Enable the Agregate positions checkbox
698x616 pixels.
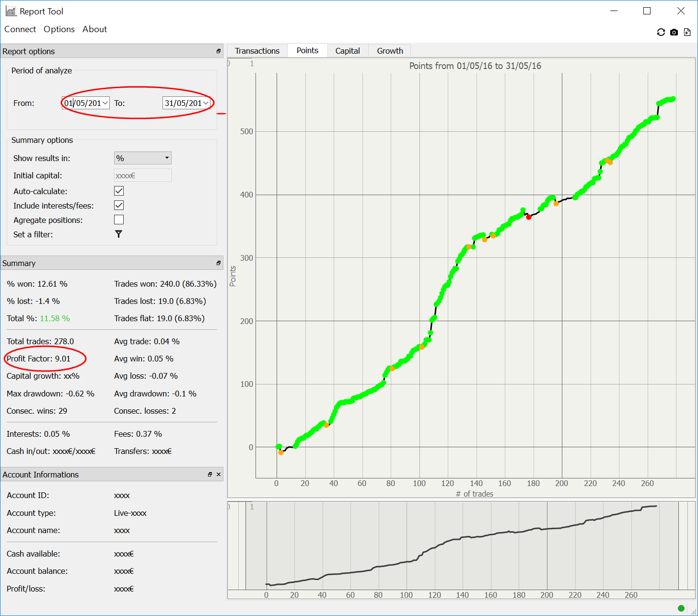point(119,220)
